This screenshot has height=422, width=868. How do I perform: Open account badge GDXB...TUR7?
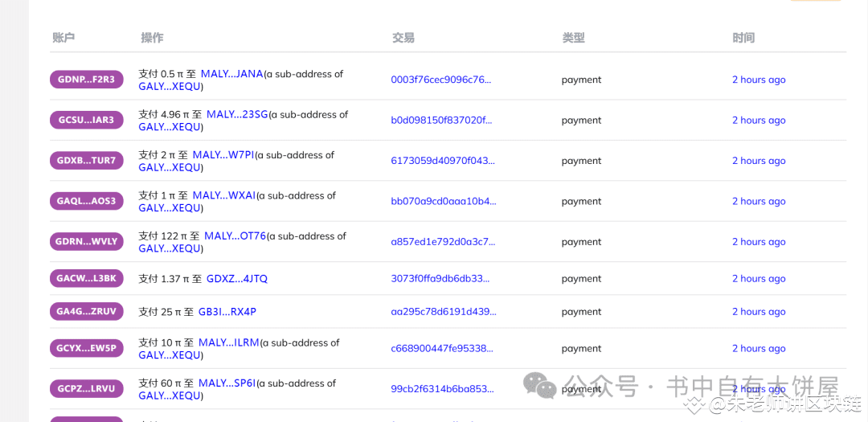86,161
